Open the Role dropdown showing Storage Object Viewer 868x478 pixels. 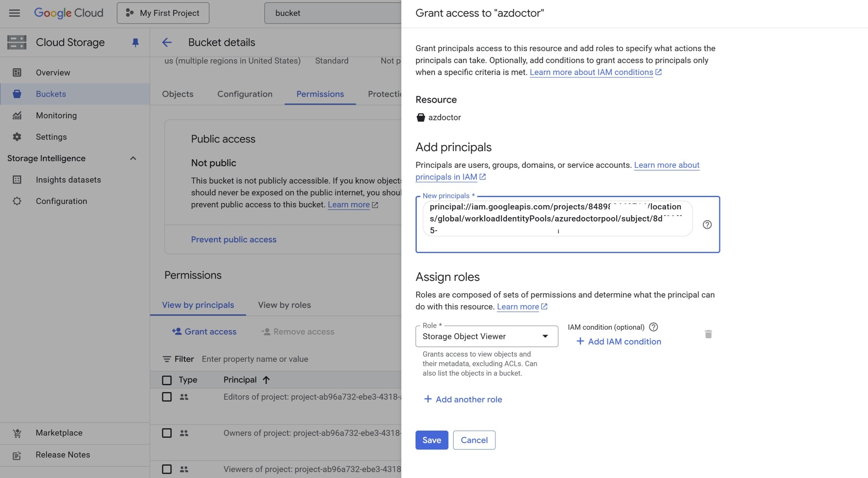pos(486,336)
